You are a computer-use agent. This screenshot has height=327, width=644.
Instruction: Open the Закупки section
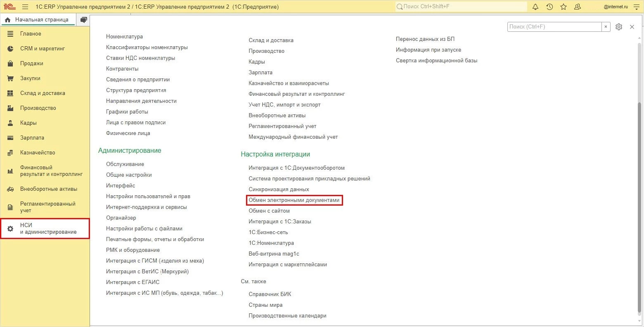(x=45, y=78)
